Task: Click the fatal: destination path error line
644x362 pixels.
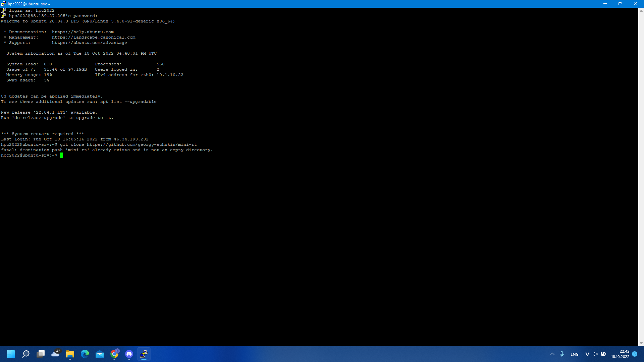Action: click(107, 150)
